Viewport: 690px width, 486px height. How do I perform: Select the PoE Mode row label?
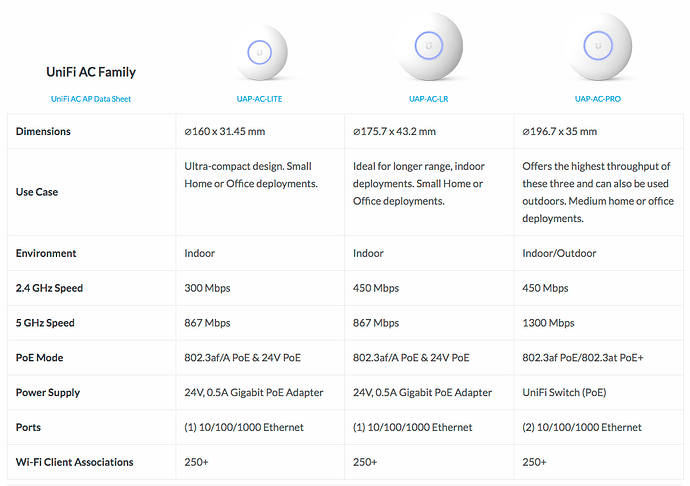[39, 357]
